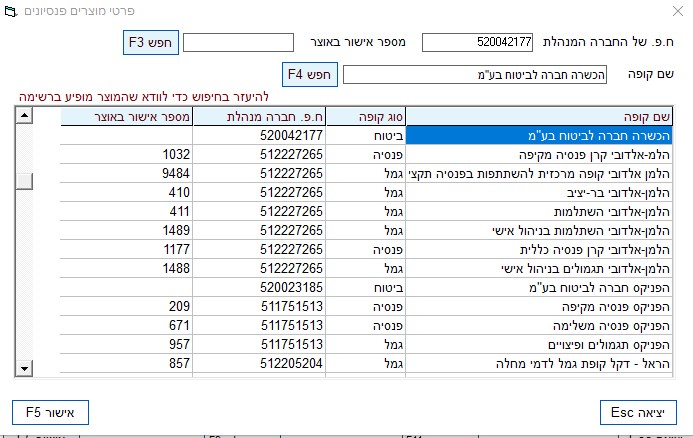Screen dimensions: 693x438
Task: Click the סוג קופה column header
Action: [366, 117]
